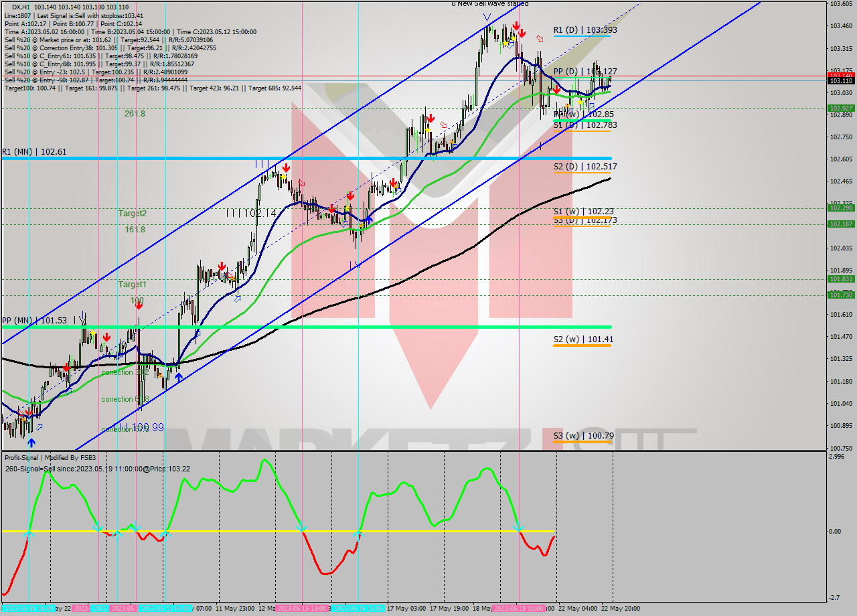
Task: Click the green 101.730 price tag
Action: point(842,295)
